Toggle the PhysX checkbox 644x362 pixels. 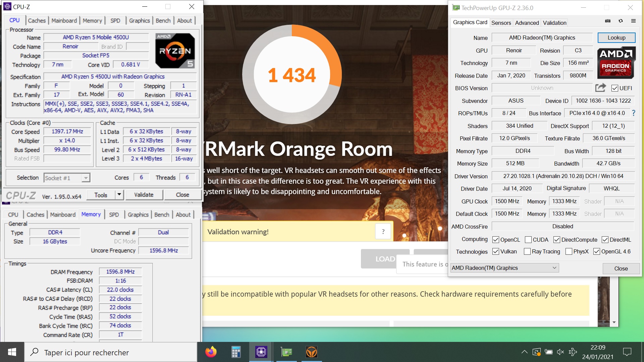coord(569,251)
